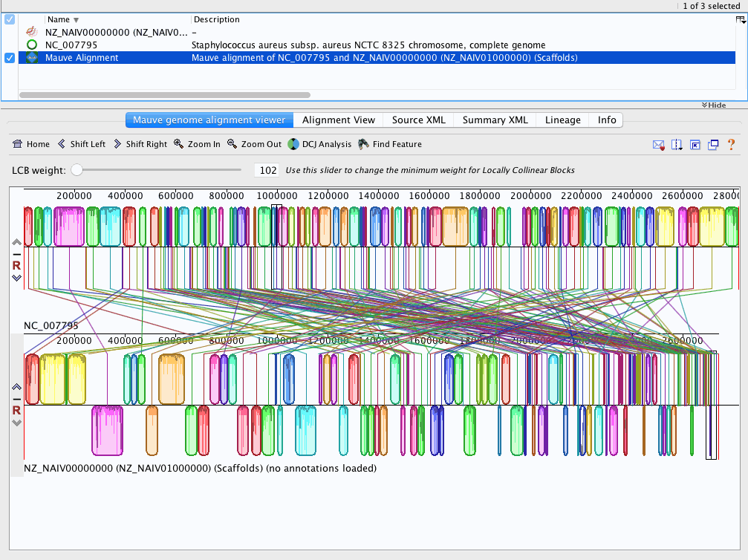Click the Home toolbar icon
The image size is (748, 560).
18,144
